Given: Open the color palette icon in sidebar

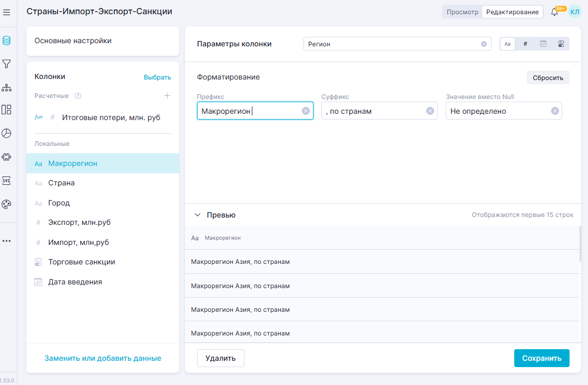Looking at the screenshot, I should click(x=7, y=204).
